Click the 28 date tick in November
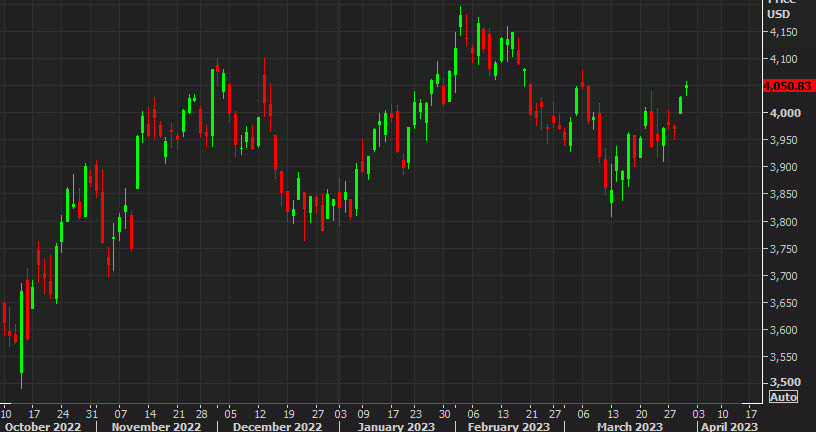The width and height of the screenshot is (816, 432). [202, 414]
